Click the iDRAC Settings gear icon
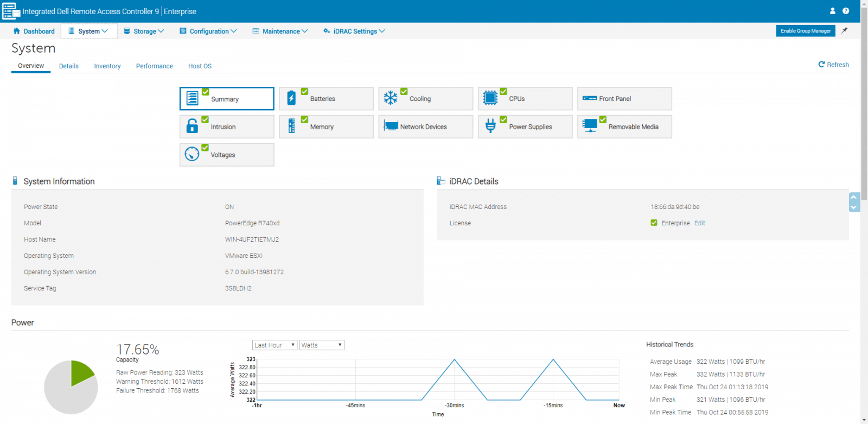 click(x=327, y=31)
